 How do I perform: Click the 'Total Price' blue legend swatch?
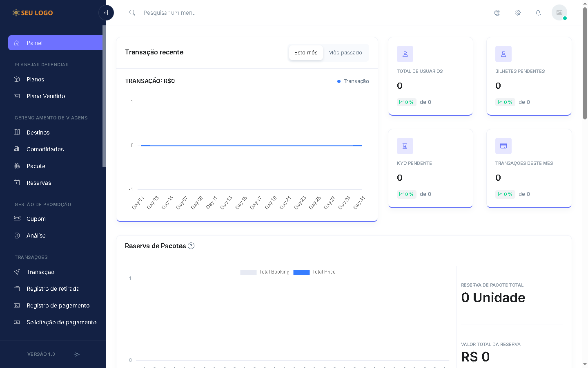[301, 272]
